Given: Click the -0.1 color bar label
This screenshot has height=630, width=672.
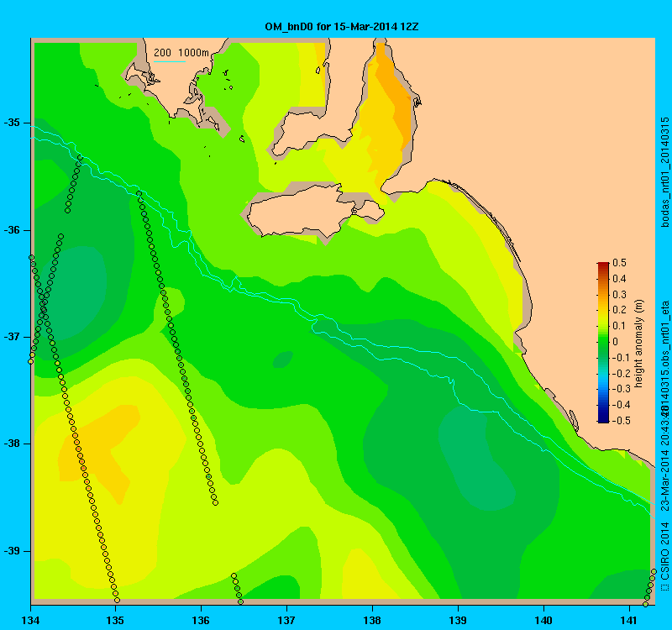Looking at the screenshot, I should coord(621,358).
